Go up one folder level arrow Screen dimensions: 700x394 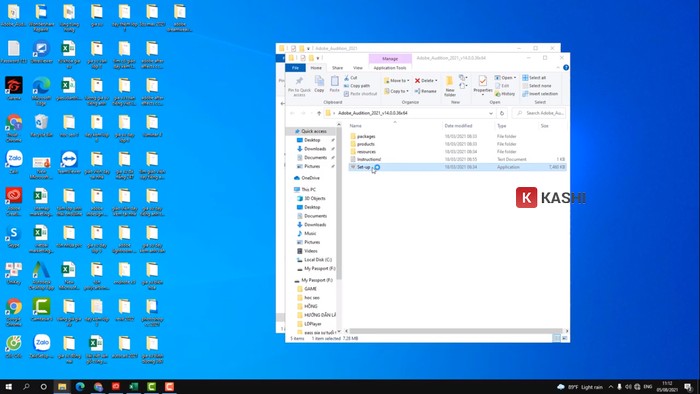pyautogui.click(x=319, y=113)
